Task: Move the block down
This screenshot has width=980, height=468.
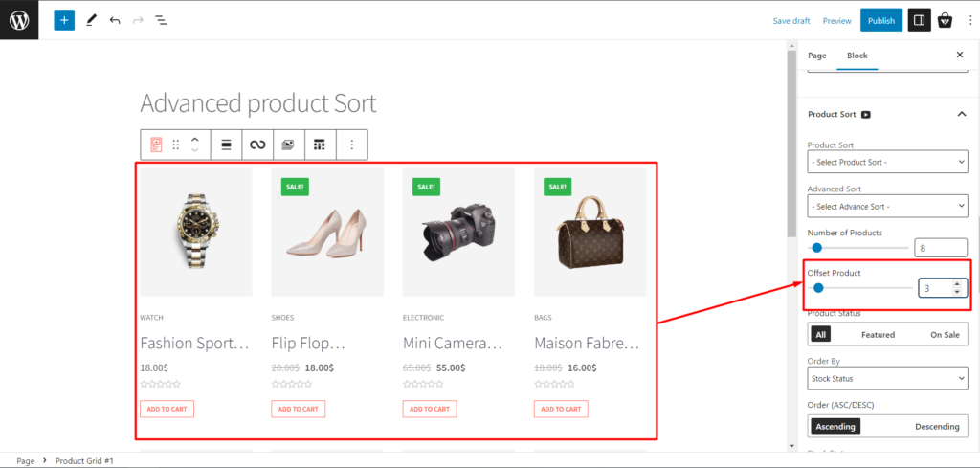Action: [x=195, y=150]
